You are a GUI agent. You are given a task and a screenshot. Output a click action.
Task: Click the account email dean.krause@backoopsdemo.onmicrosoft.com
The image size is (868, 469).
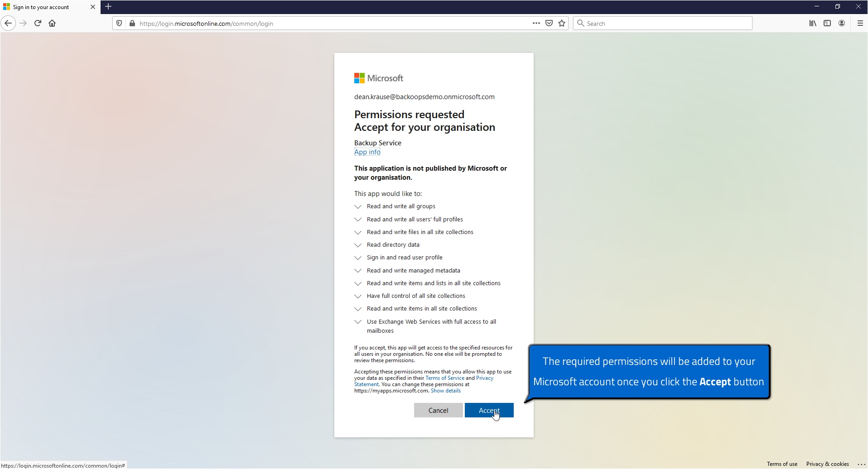(424, 97)
